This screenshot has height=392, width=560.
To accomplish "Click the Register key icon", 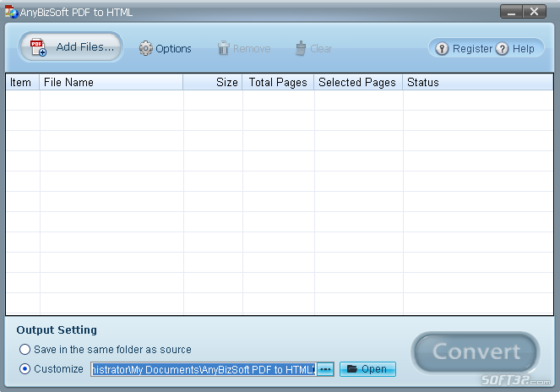I will 442,48.
